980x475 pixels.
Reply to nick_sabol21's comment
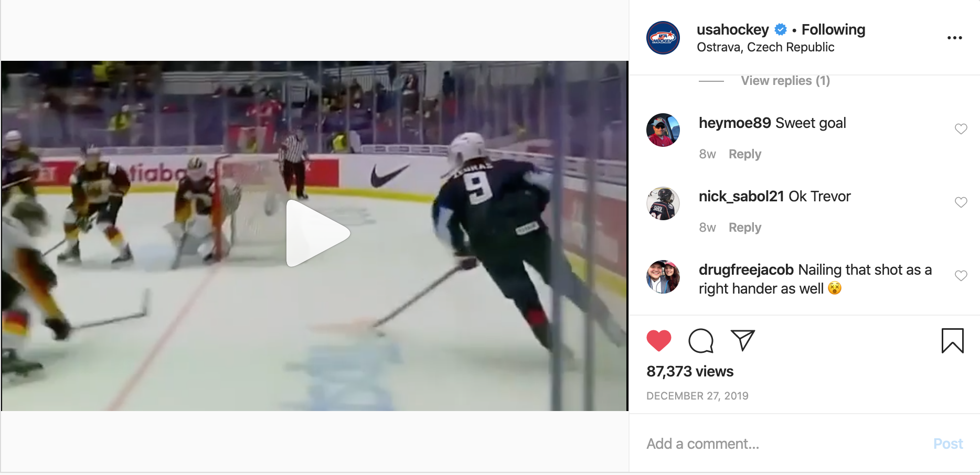(x=745, y=228)
